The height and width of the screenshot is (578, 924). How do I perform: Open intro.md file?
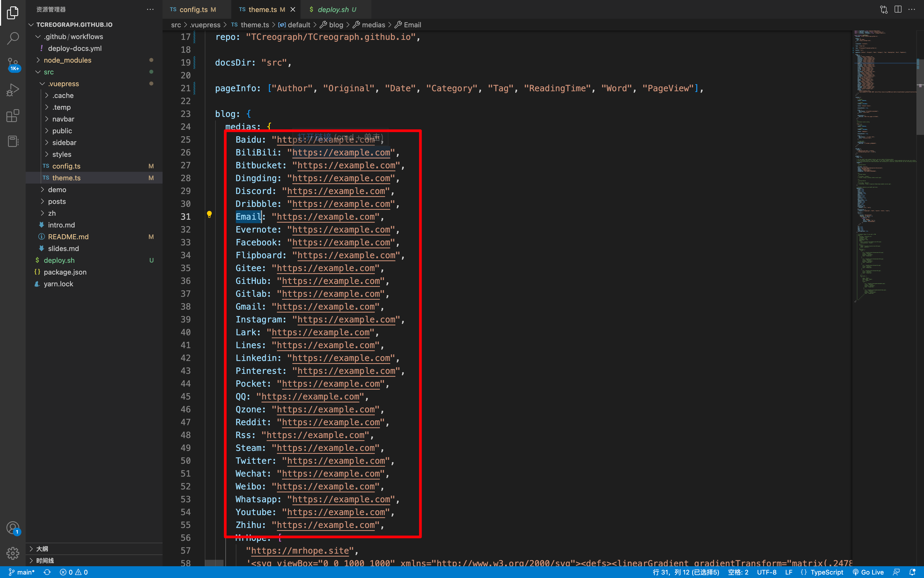coord(94,225)
